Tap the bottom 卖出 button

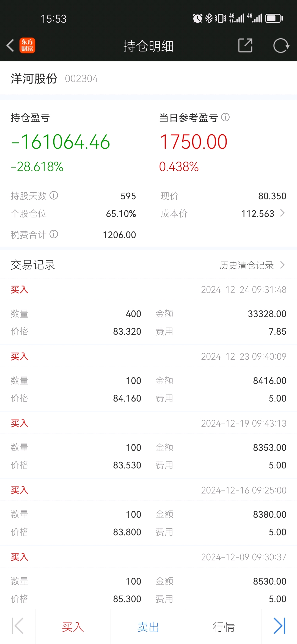(148, 627)
